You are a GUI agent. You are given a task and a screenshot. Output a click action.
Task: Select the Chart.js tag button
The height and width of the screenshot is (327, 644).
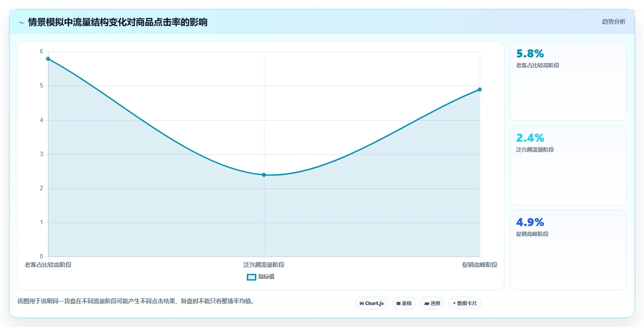(372, 303)
